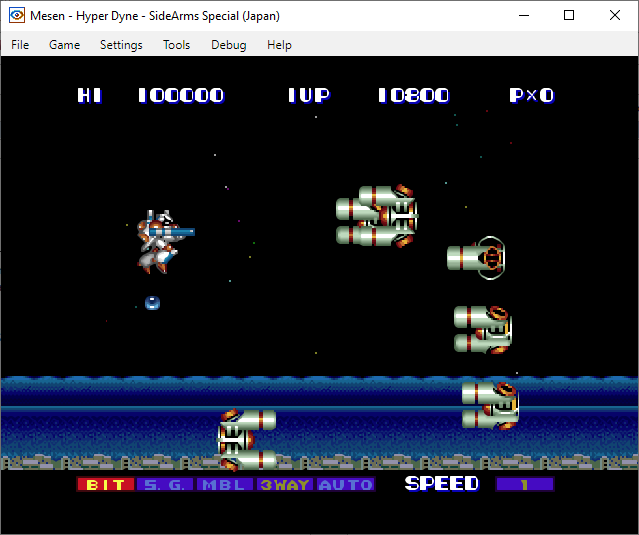Click the S.G. weapon indicator
This screenshot has width=639, height=535.
pyautogui.click(x=165, y=484)
